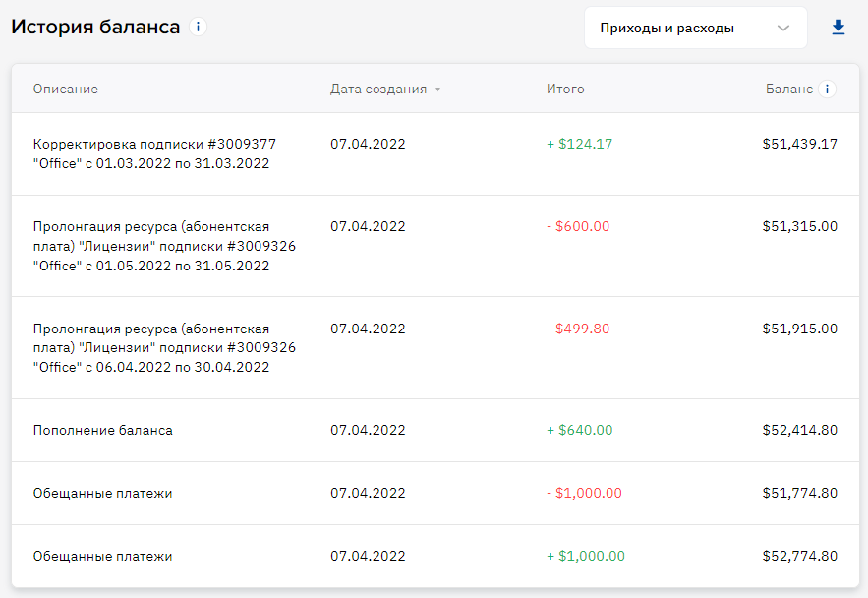Viewport: 868px width, 598px height.
Task: Download the balance history report
Action: (x=839, y=28)
